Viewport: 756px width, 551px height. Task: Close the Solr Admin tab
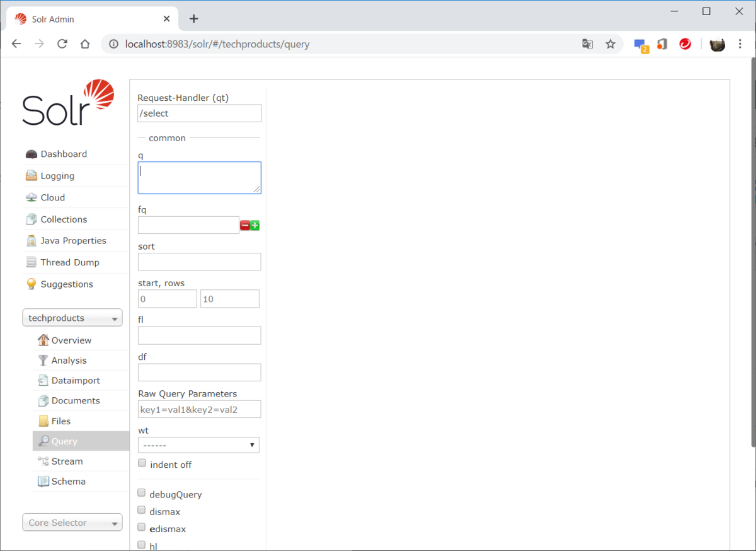coord(166,19)
